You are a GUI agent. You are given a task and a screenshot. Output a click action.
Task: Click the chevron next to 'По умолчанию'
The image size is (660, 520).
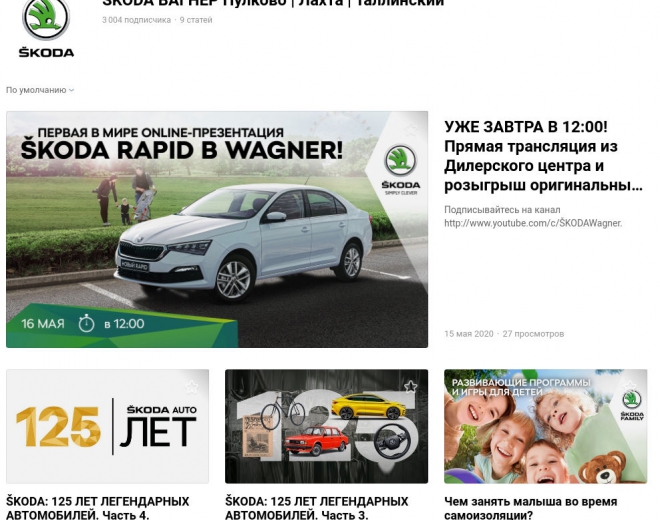[x=72, y=90]
